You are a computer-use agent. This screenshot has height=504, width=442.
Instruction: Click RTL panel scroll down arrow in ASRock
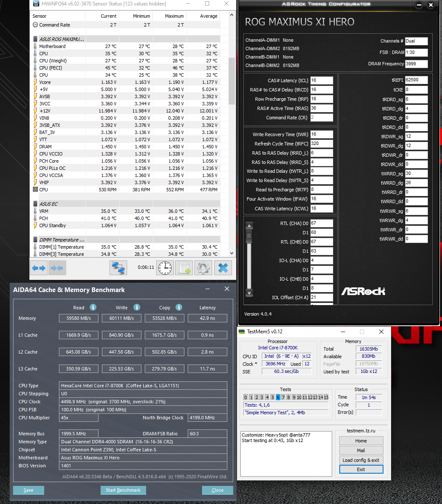coord(249,293)
